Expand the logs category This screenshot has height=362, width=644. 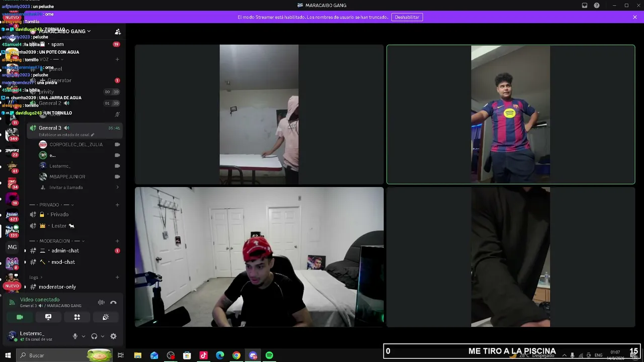pos(36,277)
